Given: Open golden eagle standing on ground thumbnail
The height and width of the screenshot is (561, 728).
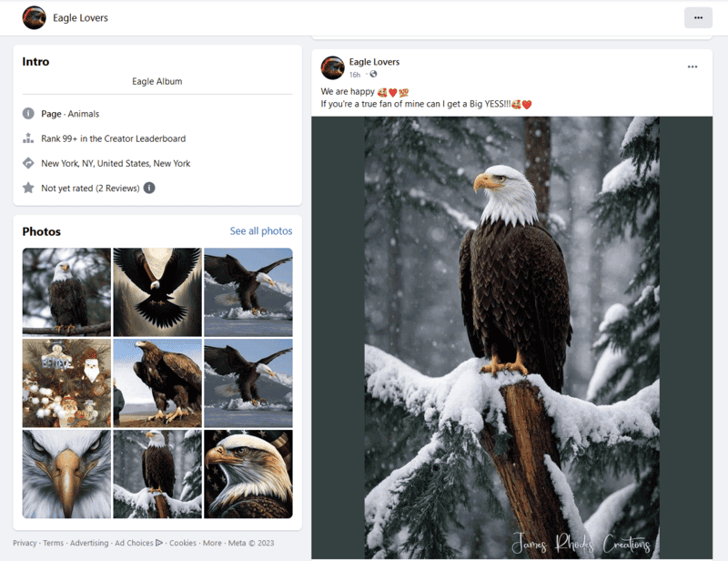Looking at the screenshot, I should (x=157, y=383).
